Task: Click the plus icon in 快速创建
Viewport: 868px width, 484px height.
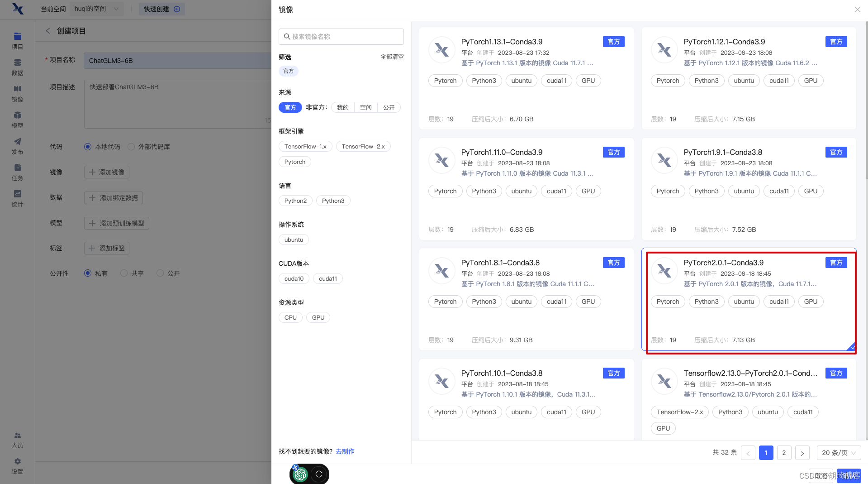Action: pyautogui.click(x=177, y=9)
